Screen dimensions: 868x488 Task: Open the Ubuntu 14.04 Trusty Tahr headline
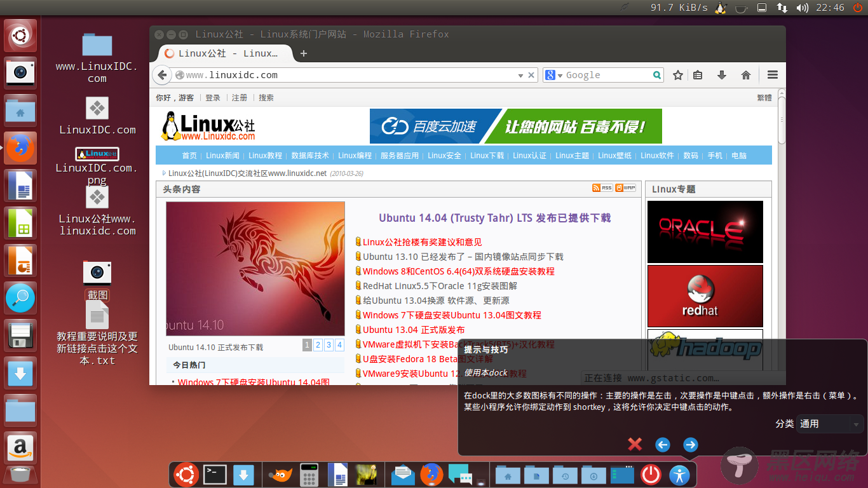click(x=495, y=218)
